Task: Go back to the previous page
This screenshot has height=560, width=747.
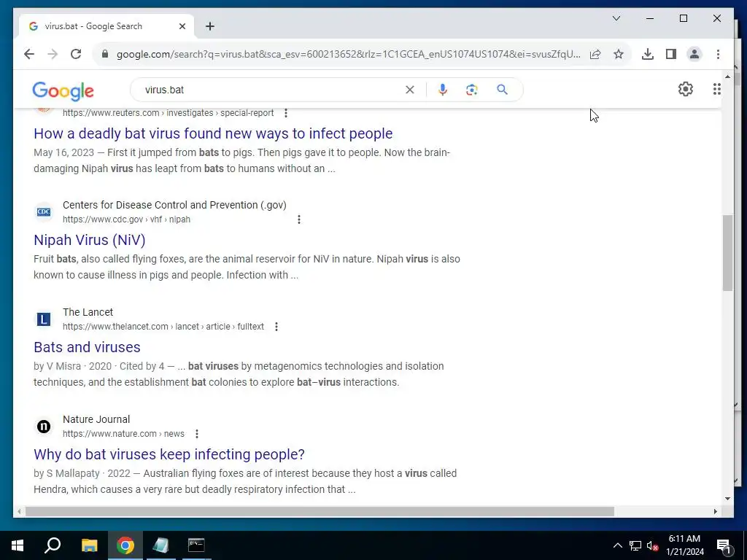Action: point(29,54)
